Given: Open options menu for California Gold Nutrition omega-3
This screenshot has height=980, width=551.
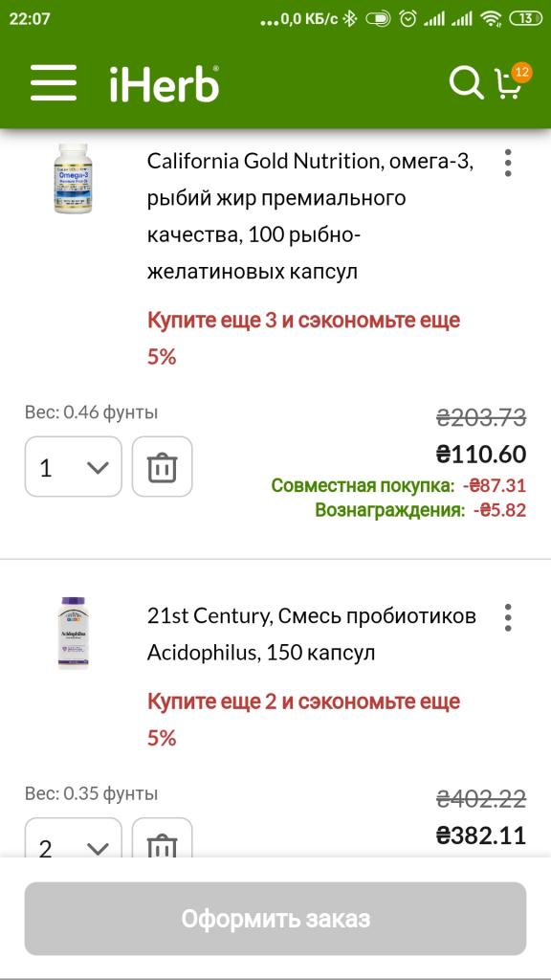Looking at the screenshot, I should pos(508,163).
